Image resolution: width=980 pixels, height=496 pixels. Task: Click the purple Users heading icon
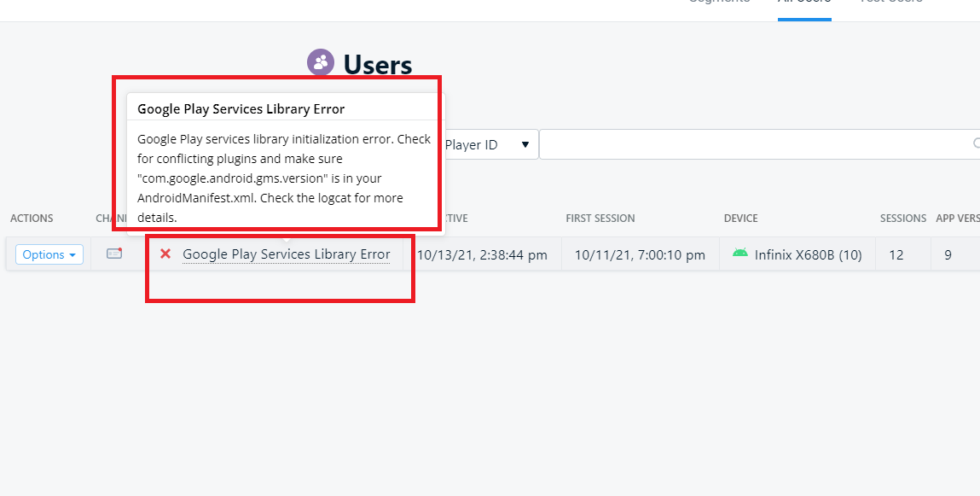(x=321, y=62)
